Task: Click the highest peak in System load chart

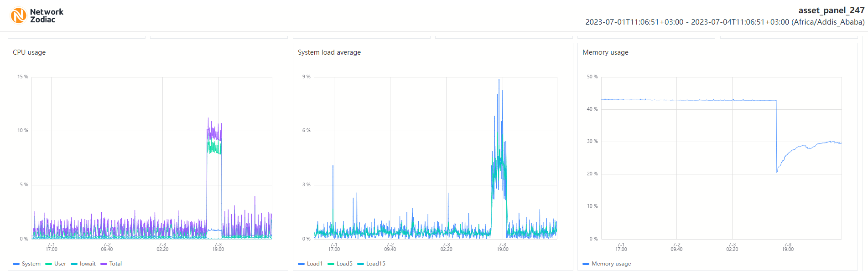Action: (x=499, y=80)
